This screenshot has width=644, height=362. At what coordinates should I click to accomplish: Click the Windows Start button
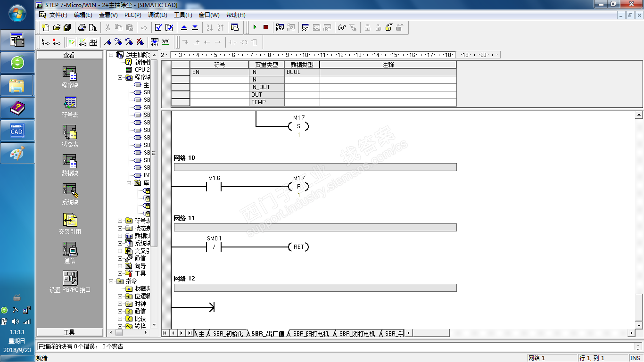[17, 13]
